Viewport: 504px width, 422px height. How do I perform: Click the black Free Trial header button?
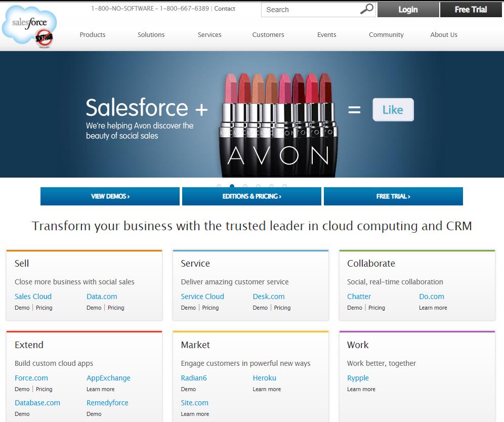471,10
